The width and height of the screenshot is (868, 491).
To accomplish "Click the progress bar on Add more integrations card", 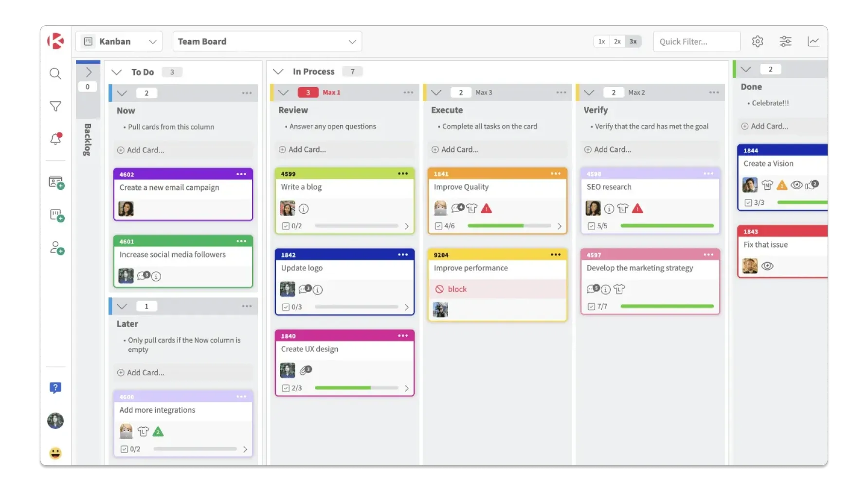I will tap(195, 449).
